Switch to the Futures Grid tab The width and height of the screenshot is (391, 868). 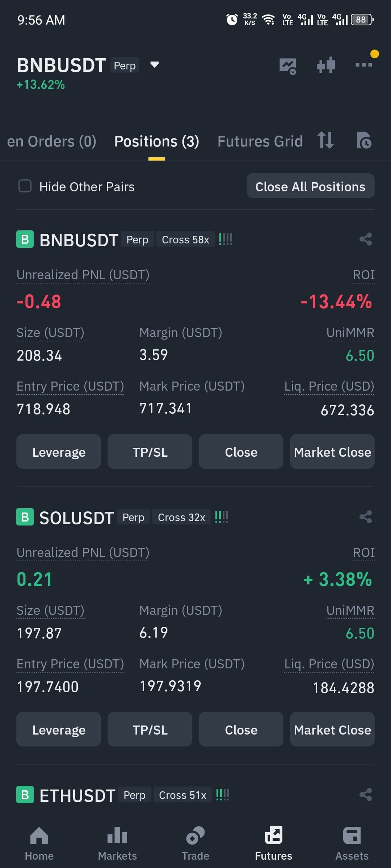click(x=260, y=141)
